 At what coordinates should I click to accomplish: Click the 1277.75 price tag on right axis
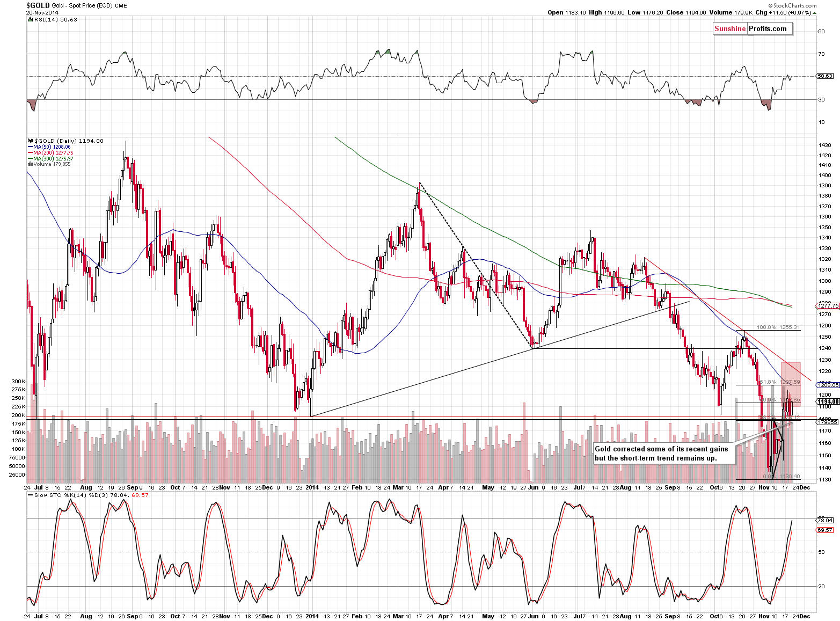point(828,306)
